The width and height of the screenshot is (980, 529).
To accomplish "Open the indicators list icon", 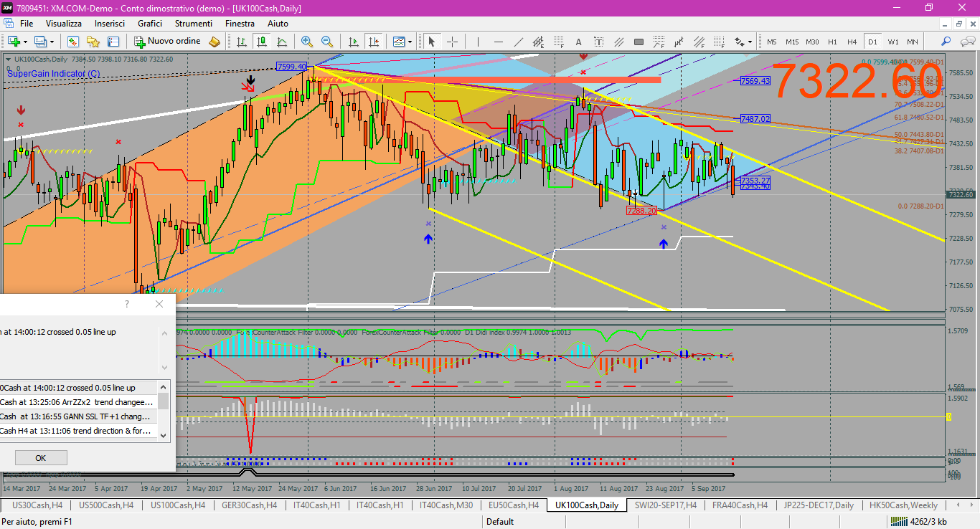I will (x=399, y=42).
